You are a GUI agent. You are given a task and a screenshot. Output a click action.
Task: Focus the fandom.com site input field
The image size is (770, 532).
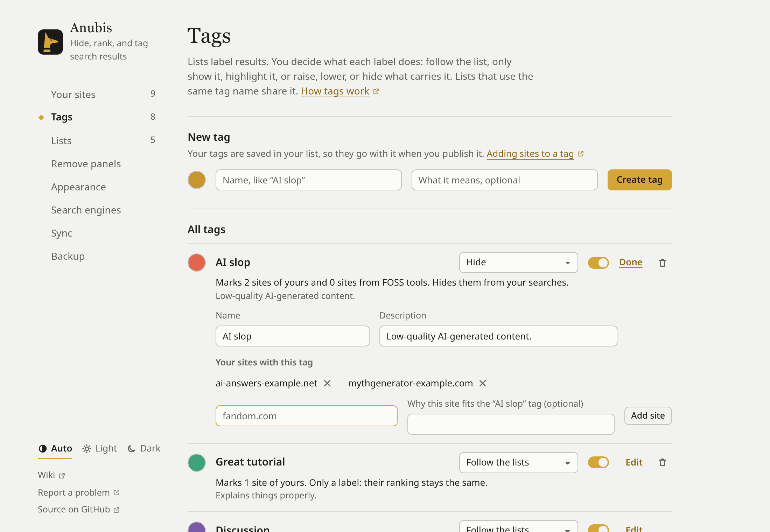coord(306,416)
